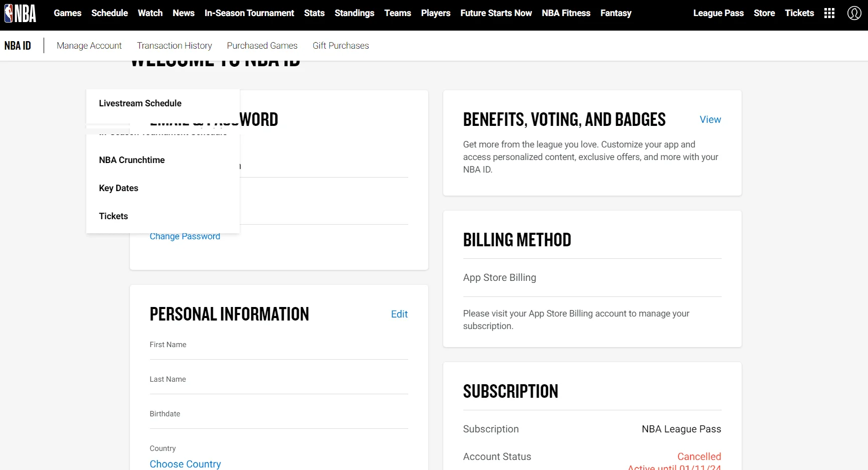Screen dimensions: 868x470
Task: Open Future Starts Now nav item
Action: (x=496, y=13)
